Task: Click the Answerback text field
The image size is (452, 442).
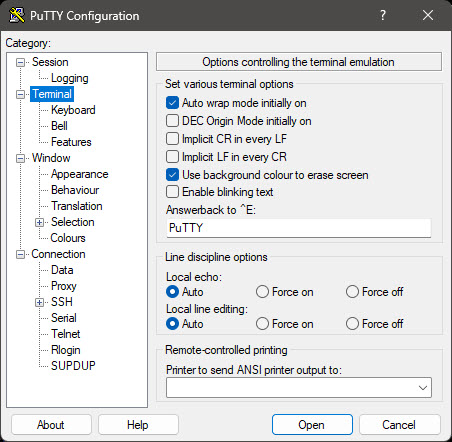Action: click(x=299, y=228)
